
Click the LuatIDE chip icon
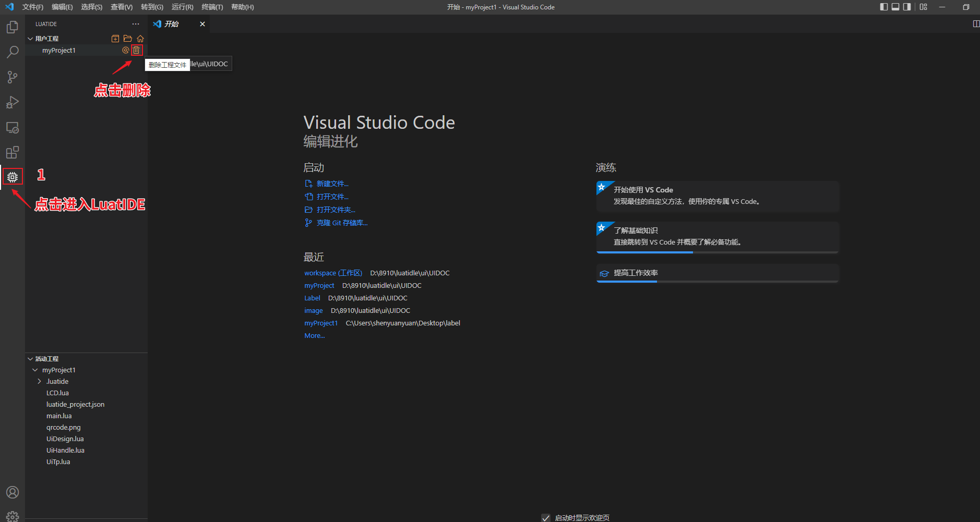[x=13, y=177]
